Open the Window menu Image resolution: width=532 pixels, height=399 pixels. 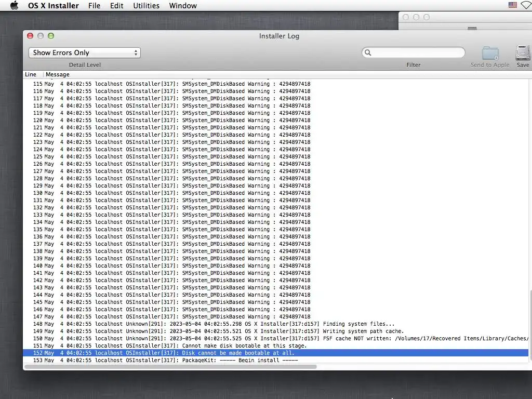(183, 6)
